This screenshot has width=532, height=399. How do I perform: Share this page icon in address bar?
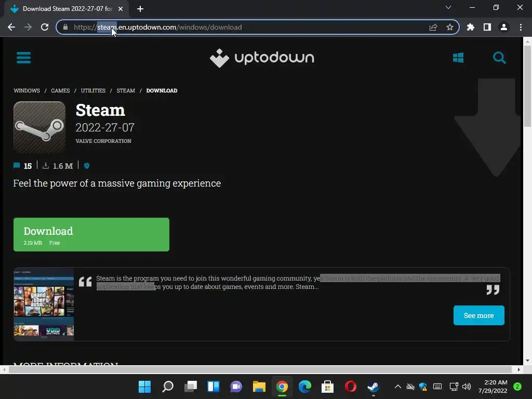pos(433,27)
